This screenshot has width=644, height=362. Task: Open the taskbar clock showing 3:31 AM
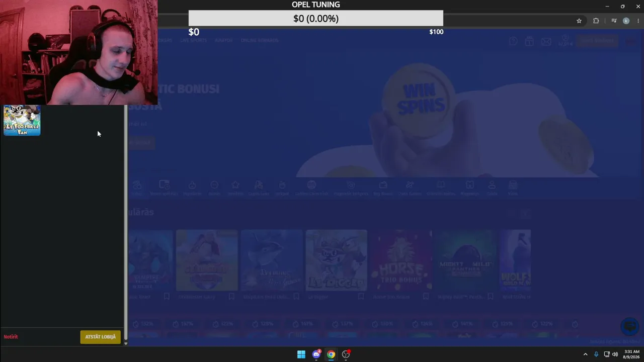point(631,354)
